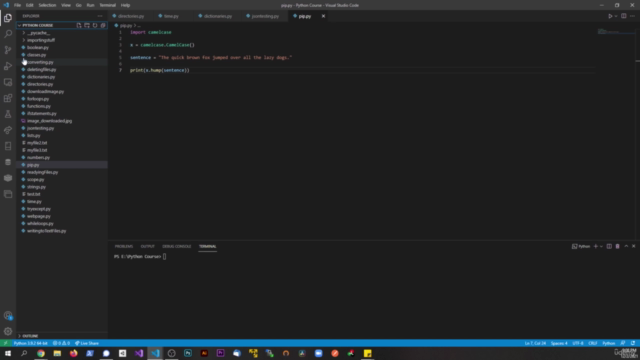The image size is (640, 360).
Task: Click Live Share in status bar
Action: pos(87,343)
